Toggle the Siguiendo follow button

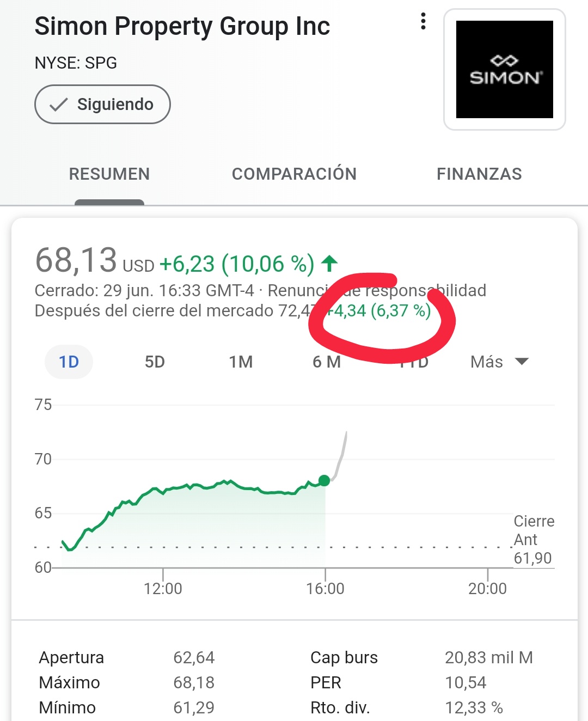(102, 104)
